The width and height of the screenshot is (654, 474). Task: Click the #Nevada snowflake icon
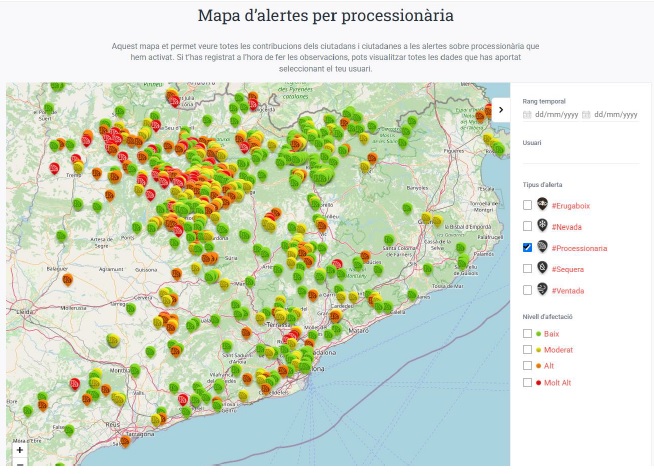(542, 225)
